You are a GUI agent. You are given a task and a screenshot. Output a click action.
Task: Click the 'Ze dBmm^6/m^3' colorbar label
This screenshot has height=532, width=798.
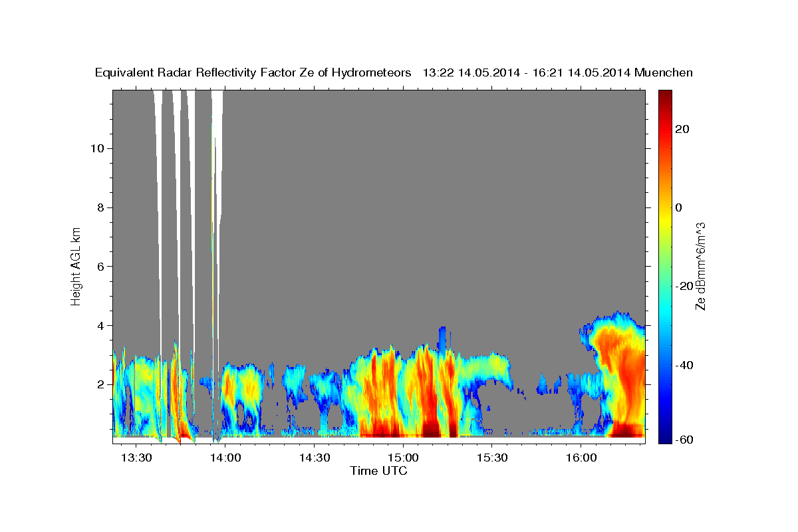[x=700, y=266]
